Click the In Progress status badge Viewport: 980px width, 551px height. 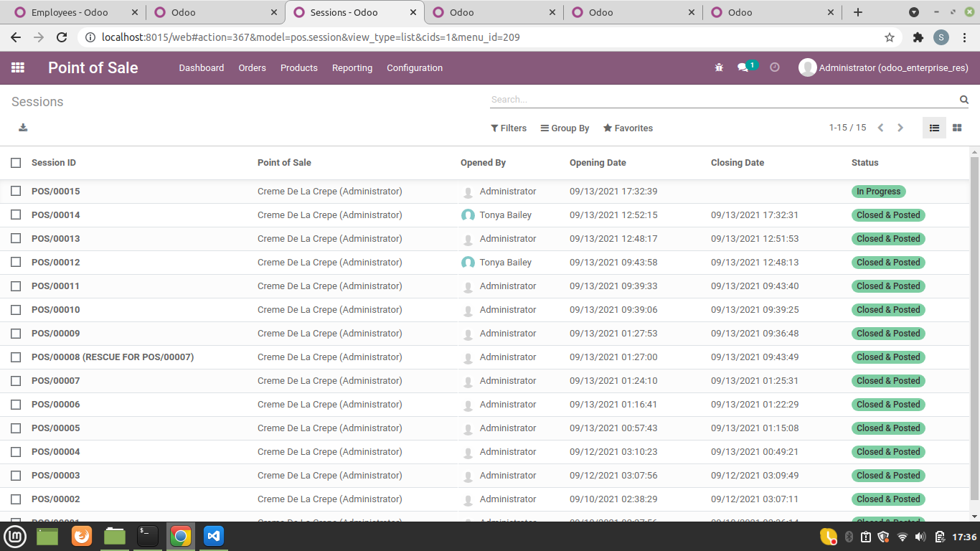coord(878,191)
